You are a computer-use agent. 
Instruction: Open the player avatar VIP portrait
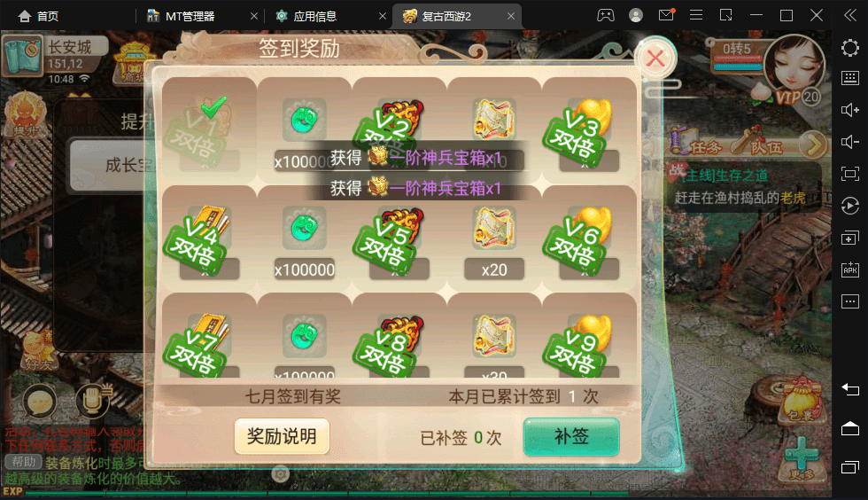point(794,66)
